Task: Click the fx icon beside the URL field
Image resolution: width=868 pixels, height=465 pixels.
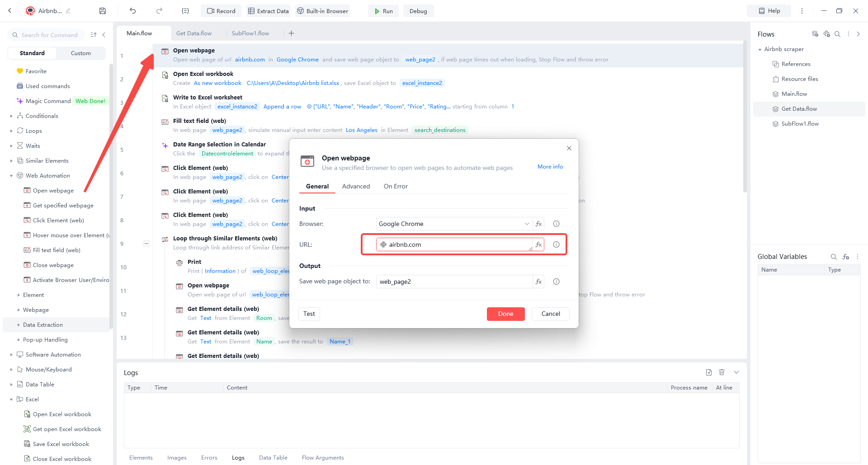Action: (538, 244)
